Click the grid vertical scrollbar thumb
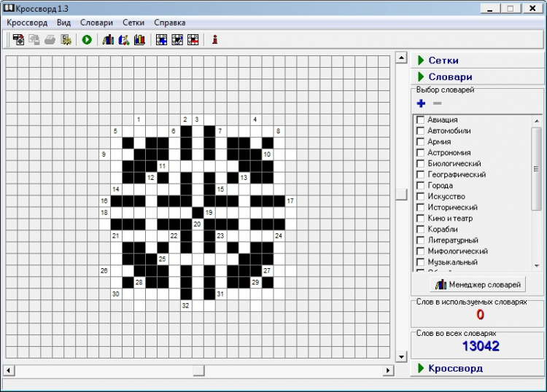This screenshot has height=392, width=547. pyautogui.click(x=402, y=195)
